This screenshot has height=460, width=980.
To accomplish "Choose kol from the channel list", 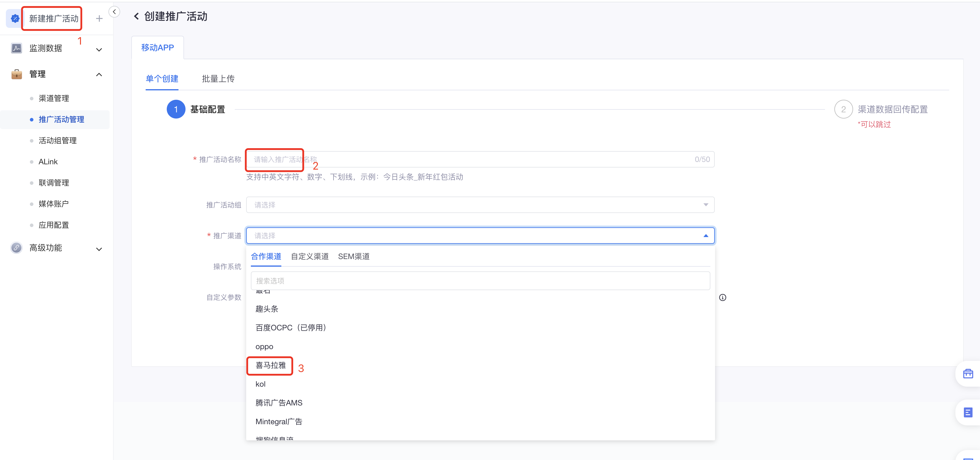I will [x=480, y=384].
